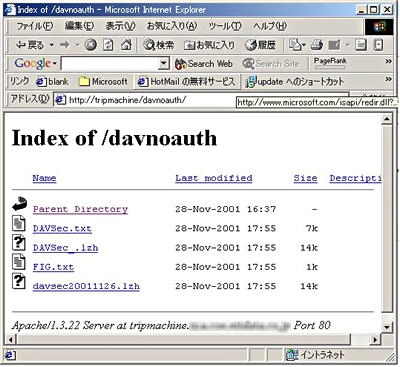Open the 表示(V) menu
This screenshot has height=367, width=400.
(121, 26)
